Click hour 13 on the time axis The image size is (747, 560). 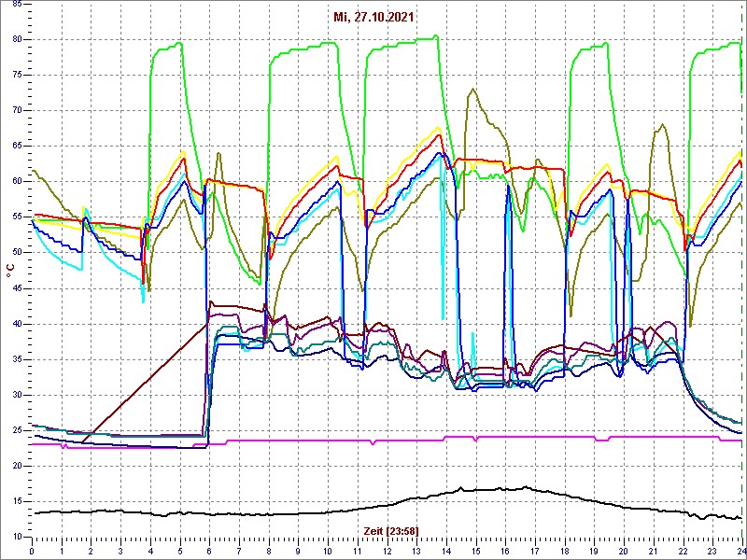(x=416, y=549)
